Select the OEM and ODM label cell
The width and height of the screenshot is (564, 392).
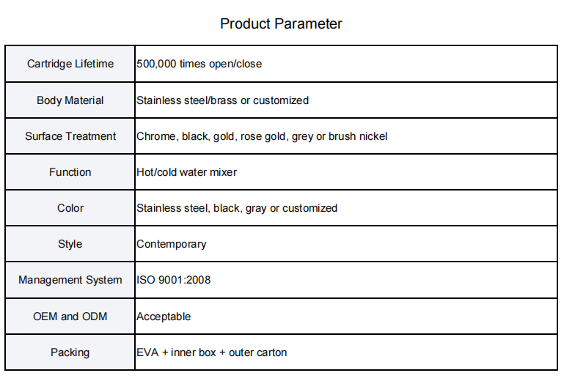70,317
